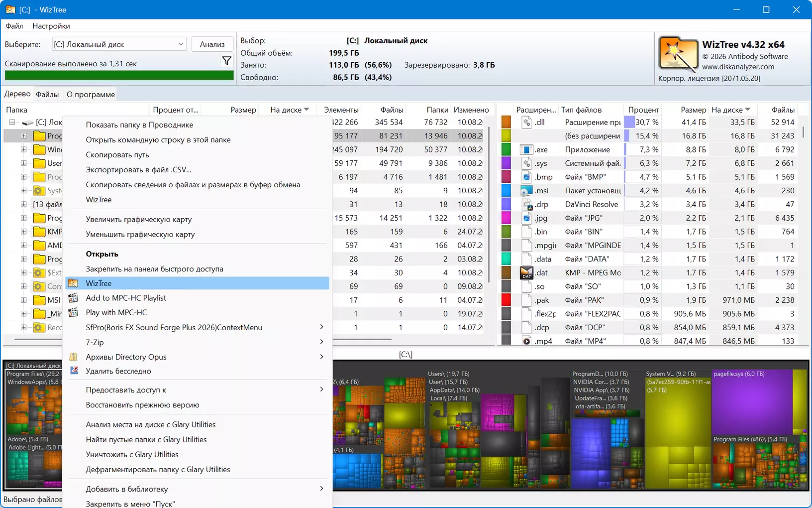Click the funnel filter icon
Screen dimensions: 812x508
click(226, 61)
